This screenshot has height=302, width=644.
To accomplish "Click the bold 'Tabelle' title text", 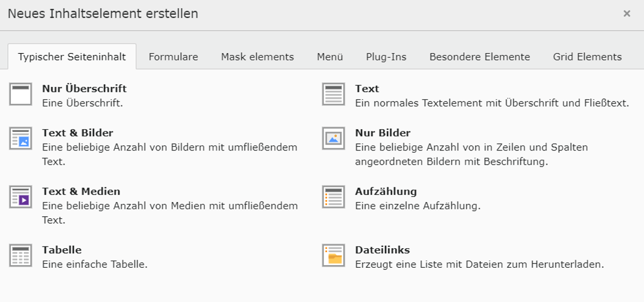I will click(x=62, y=250).
